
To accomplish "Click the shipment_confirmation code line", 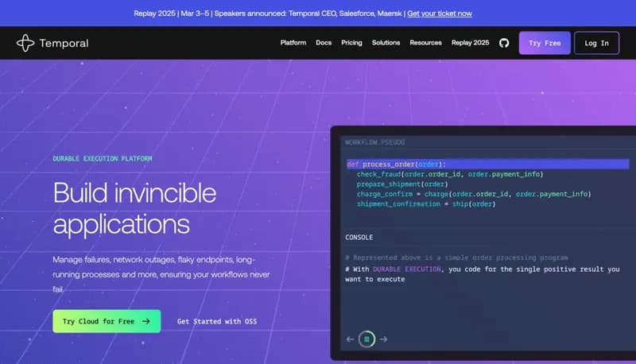I will click(426, 204).
